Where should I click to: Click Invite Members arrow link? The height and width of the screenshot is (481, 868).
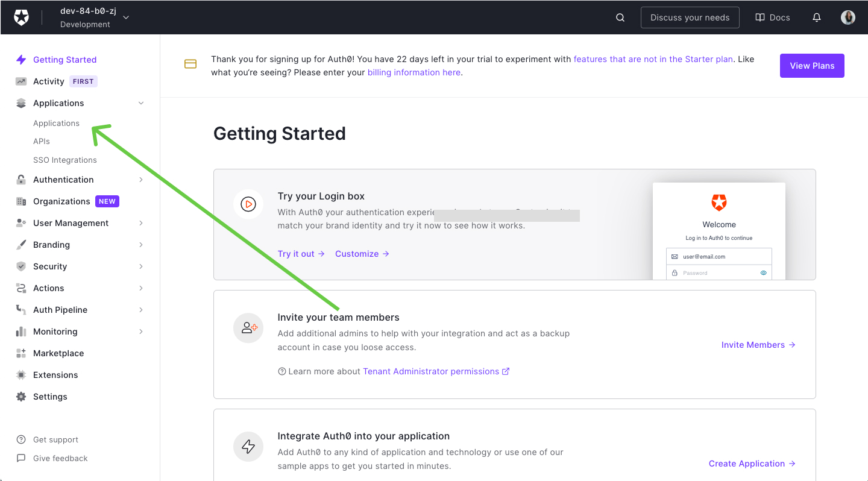(x=758, y=344)
